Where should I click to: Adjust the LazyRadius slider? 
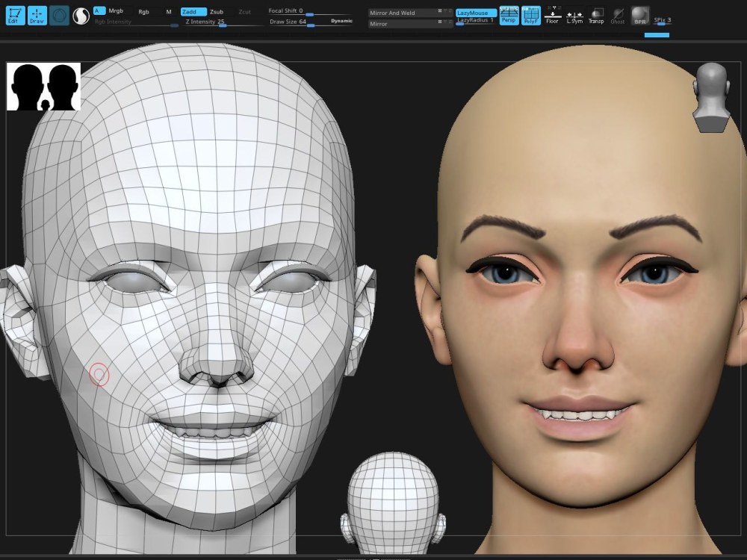tap(476, 20)
